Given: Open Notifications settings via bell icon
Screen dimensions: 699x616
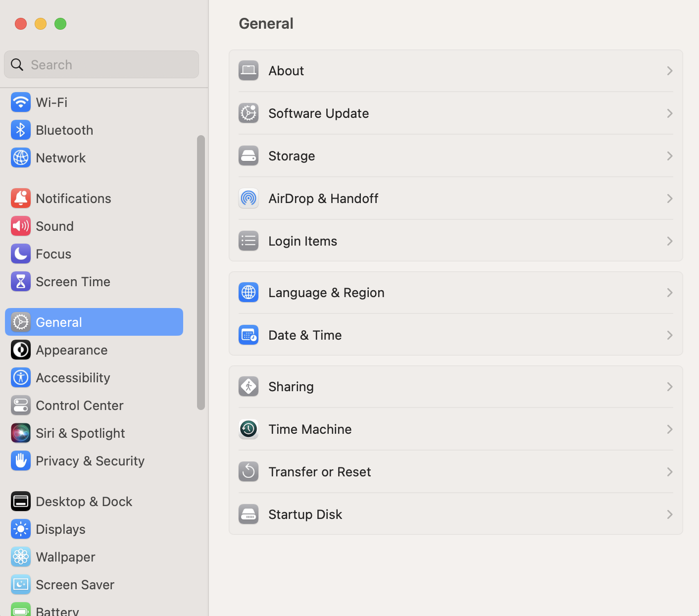Looking at the screenshot, I should [x=20, y=198].
